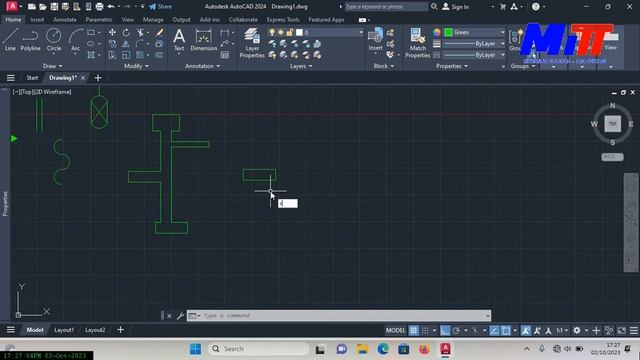
Task: Activate the Trim tool
Action: pos(140,32)
